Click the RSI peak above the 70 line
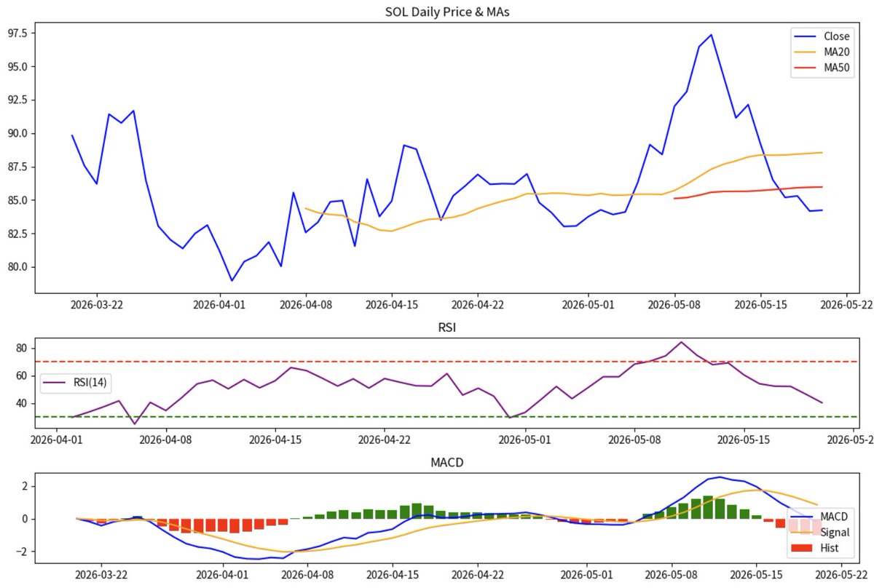Image resolution: width=874 pixels, height=588 pixels. tap(682, 342)
